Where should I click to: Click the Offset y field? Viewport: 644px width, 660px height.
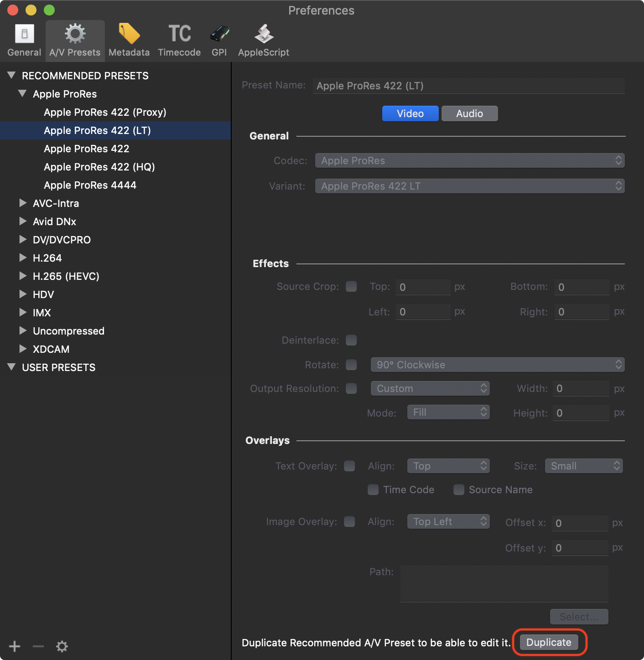[x=580, y=548]
